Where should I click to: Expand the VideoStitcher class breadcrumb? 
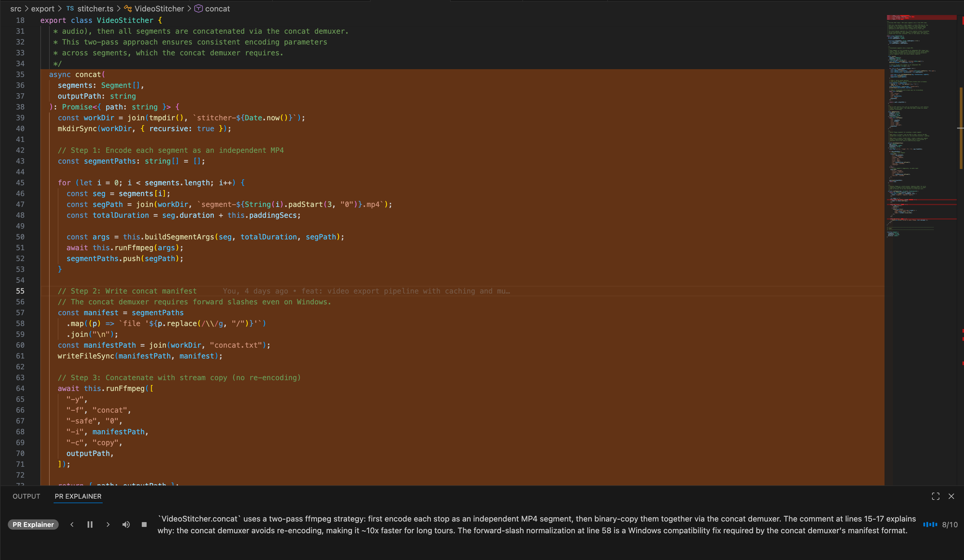pos(159,8)
